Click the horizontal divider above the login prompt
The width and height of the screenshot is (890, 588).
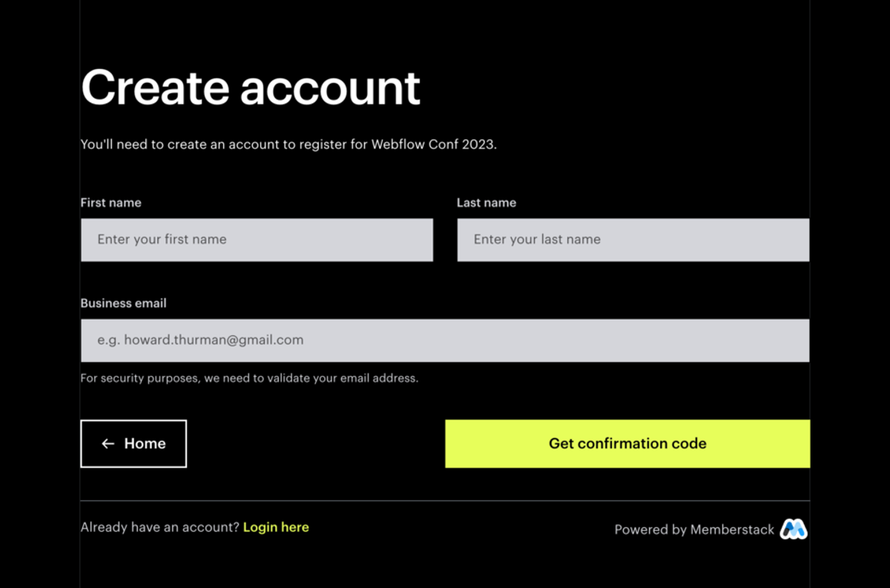445,501
